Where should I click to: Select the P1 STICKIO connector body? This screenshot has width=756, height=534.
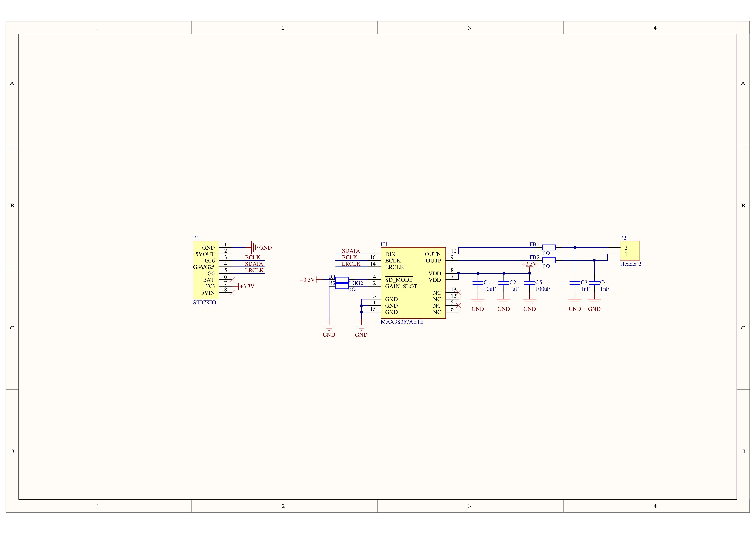click(x=206, y=270)
